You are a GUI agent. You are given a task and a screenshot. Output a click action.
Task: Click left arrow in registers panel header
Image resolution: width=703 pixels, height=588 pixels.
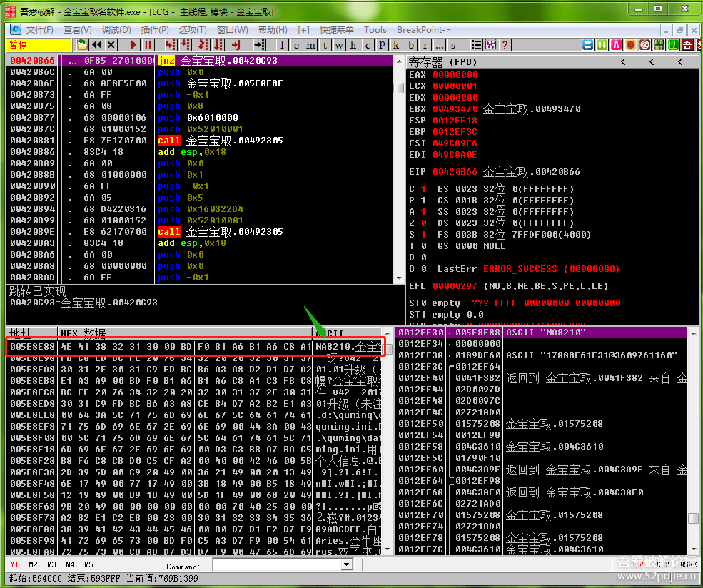pyautogui.click(x=623, y=62)
